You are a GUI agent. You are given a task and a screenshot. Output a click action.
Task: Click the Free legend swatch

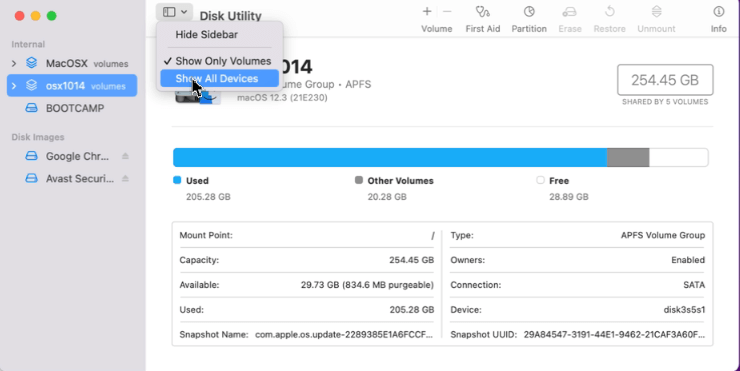540,180
